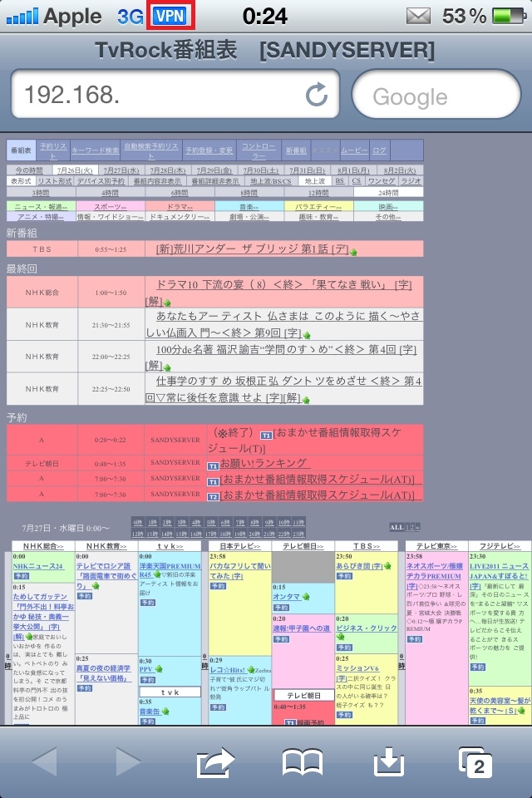Image resolution: width=532 pixels, height=798 pixels.
Task: Click green icon next to レコ☆Hits!
Action: [x=250, y=670]
